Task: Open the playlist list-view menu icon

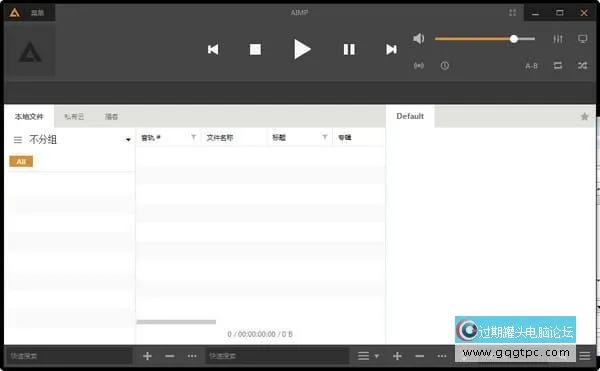Action: [x=363, y=356]
